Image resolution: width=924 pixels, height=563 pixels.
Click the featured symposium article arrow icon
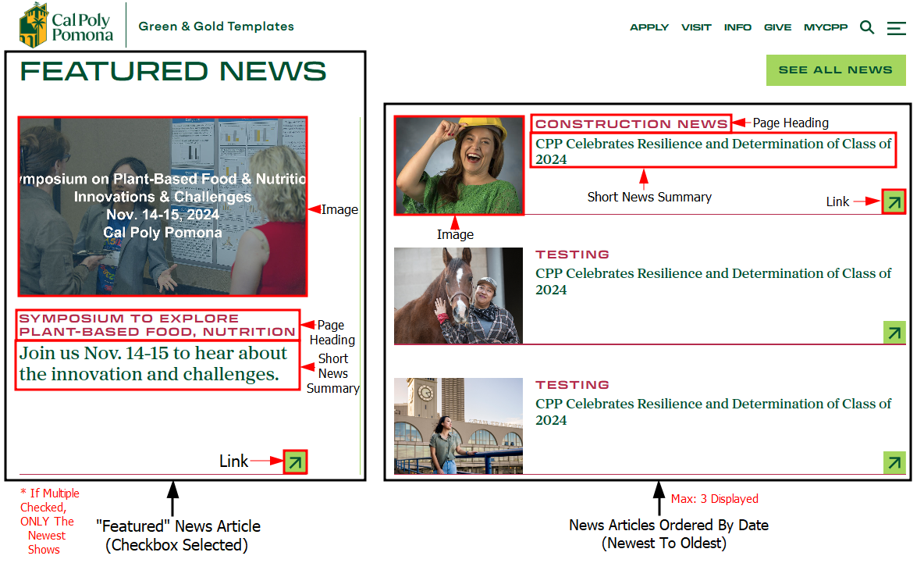click(x=295, y=462)
